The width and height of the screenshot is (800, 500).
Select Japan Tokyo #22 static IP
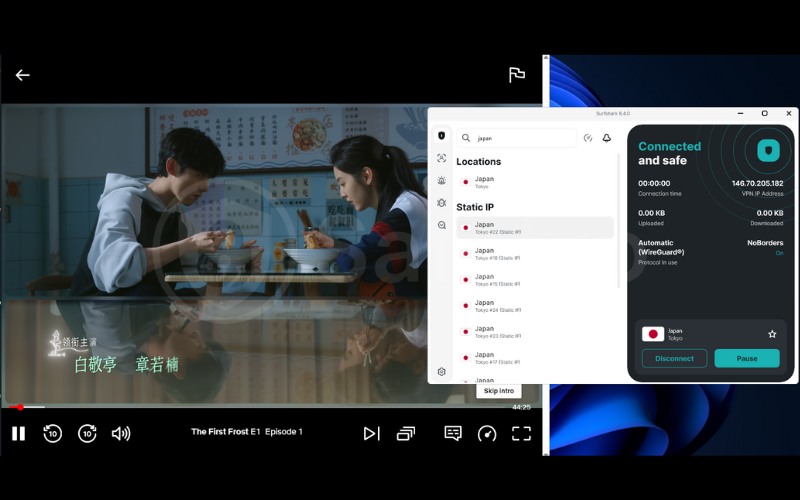pyautogui.click(x=535, y=228)
